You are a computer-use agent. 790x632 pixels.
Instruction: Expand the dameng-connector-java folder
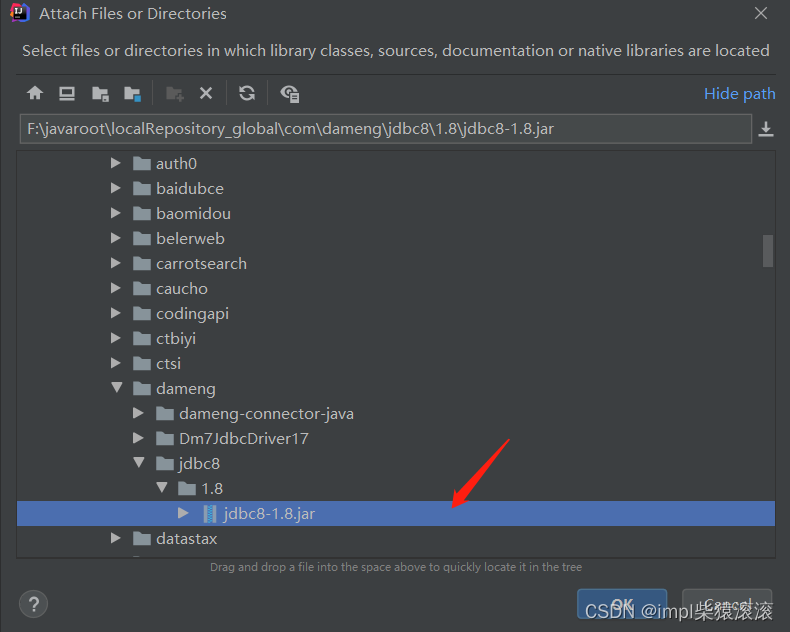coord(138,413)
